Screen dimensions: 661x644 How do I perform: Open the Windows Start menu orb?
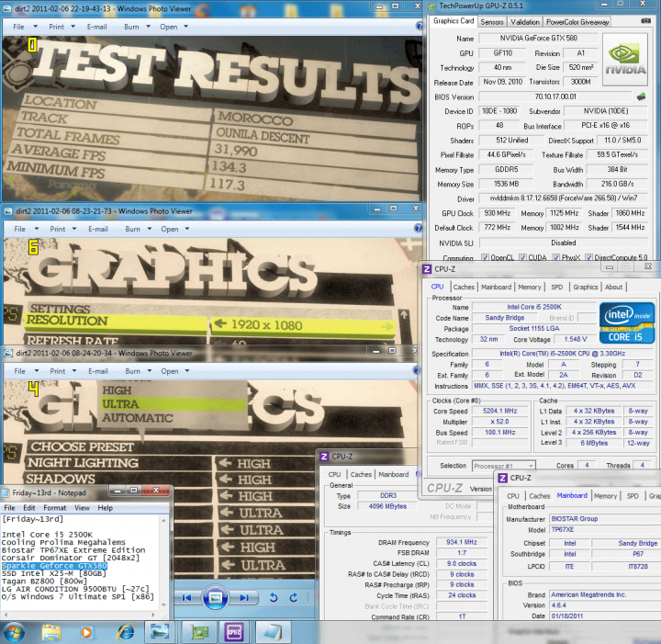coord(14,633)
